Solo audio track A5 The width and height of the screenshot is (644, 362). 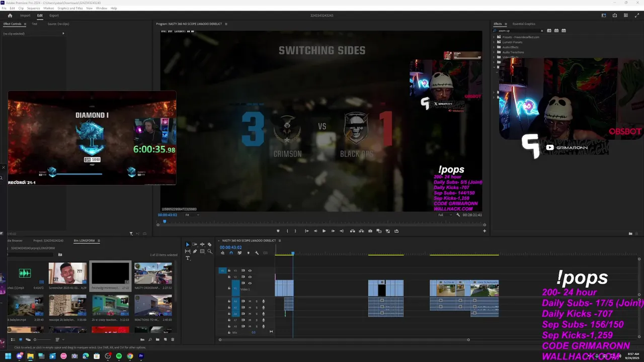click(x=257, y=308)
